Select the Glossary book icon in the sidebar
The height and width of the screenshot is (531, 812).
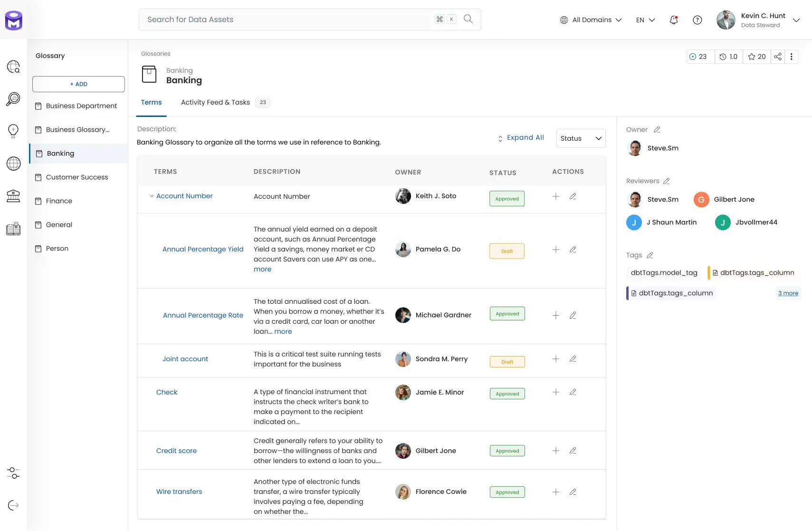(13, 228)
